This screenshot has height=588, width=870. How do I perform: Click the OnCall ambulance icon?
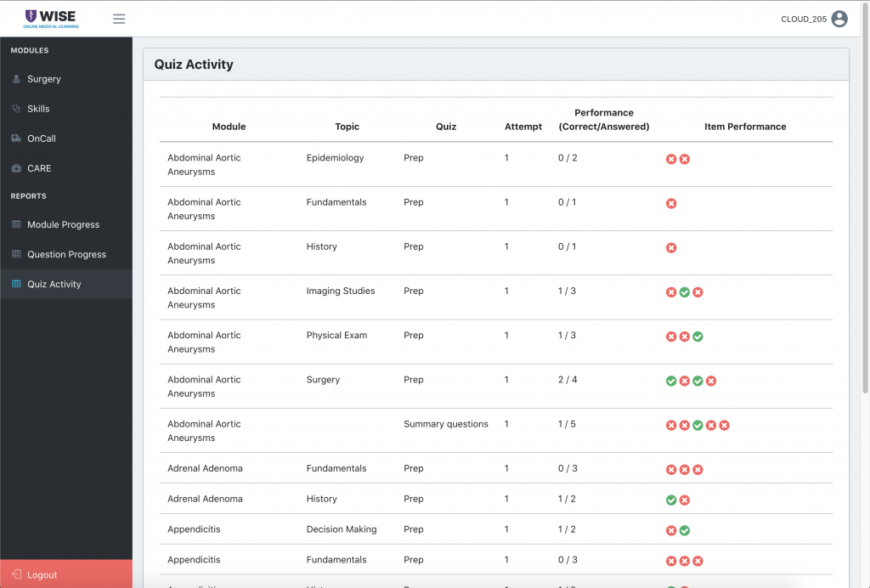click(x=16, y=139)
